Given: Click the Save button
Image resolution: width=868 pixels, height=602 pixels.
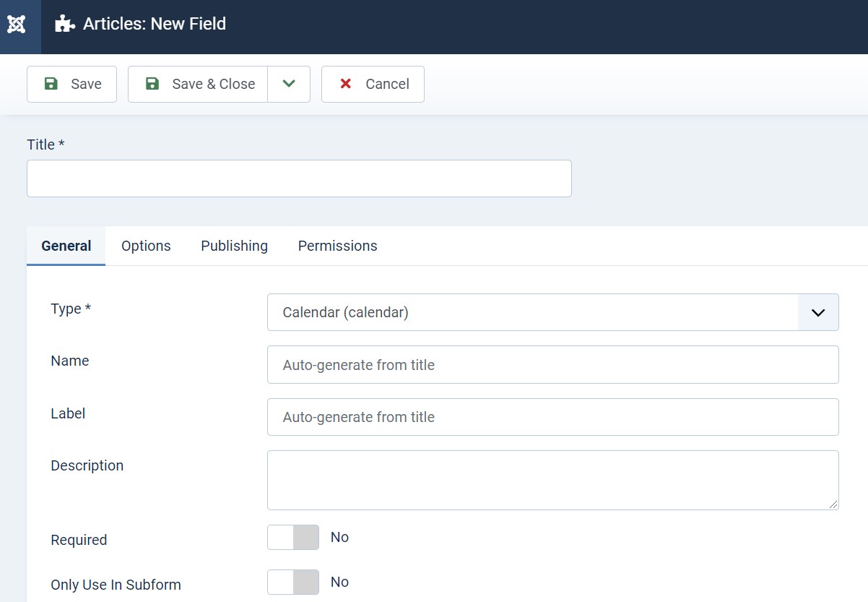Looking at the screenshot, I should [x=71, y=84].
